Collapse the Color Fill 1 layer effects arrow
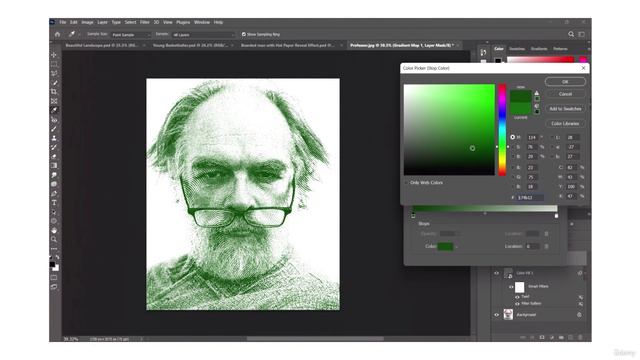Screen dimensions: 640x360 [585, 273]
